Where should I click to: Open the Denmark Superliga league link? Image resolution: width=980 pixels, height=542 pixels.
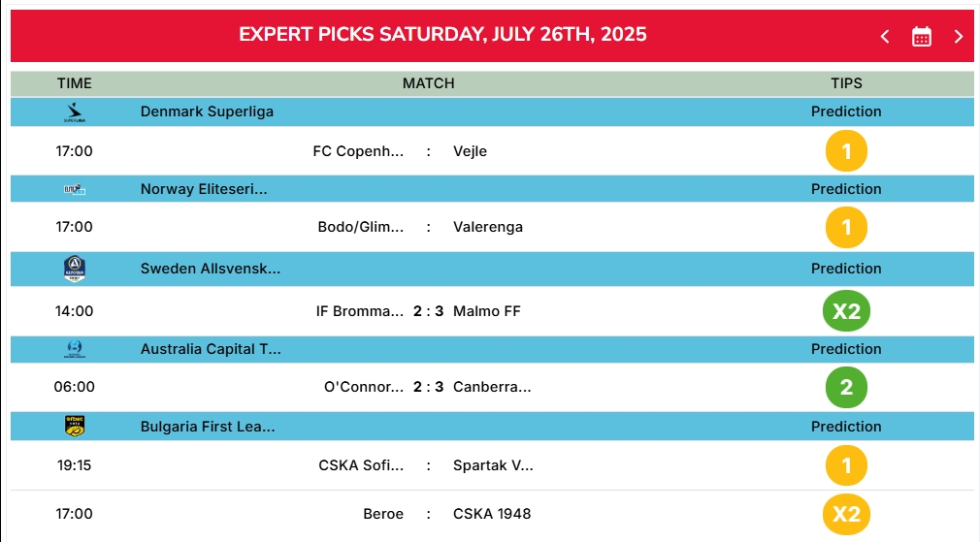(207, 112)
